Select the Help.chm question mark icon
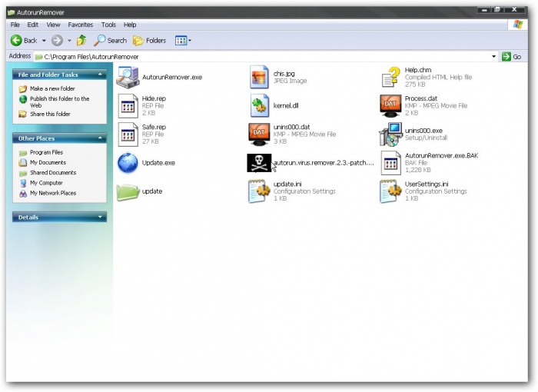The width and height of the screenshot is (538, 392). point(390,77)
